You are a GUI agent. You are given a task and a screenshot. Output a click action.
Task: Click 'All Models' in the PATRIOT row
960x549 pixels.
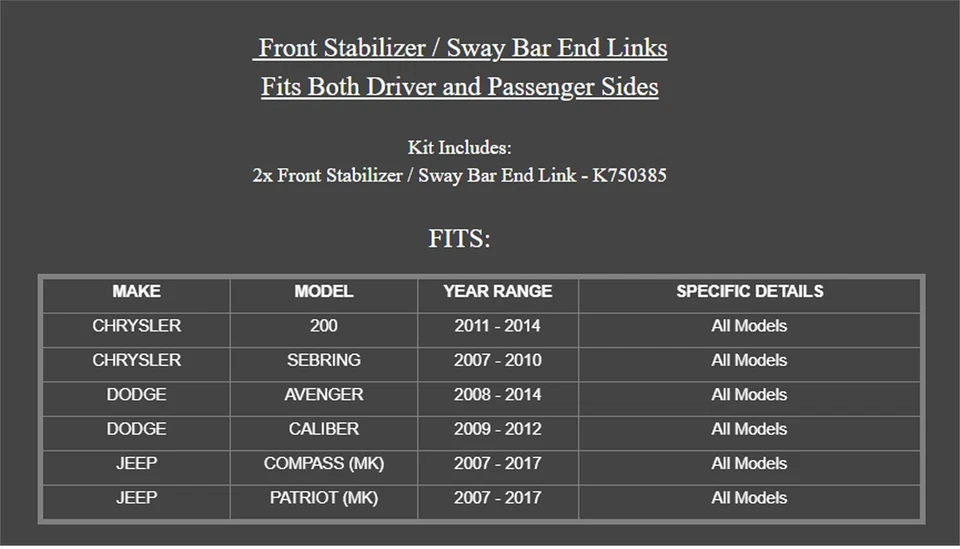[x=749, y=498]
